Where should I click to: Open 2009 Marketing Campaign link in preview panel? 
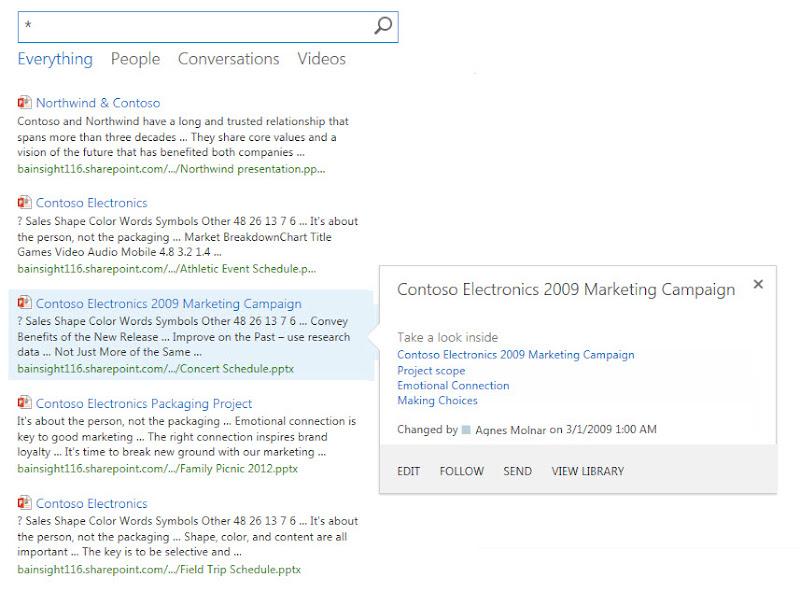point(516,355)
